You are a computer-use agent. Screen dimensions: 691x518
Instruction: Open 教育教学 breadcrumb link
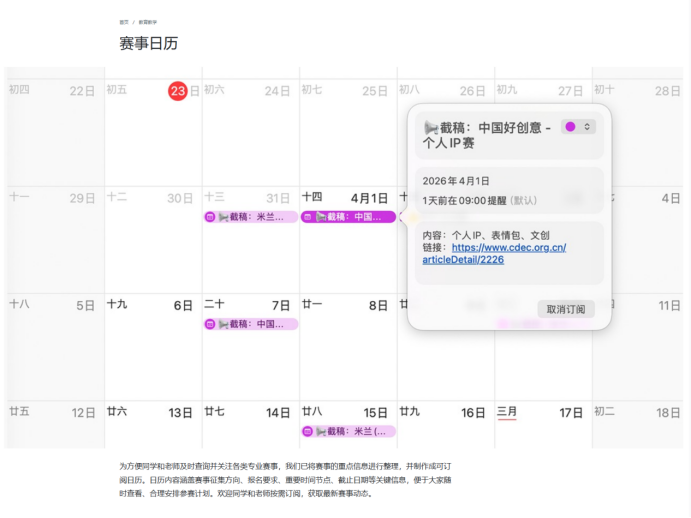pyautogui.click(x=147, y=21)
